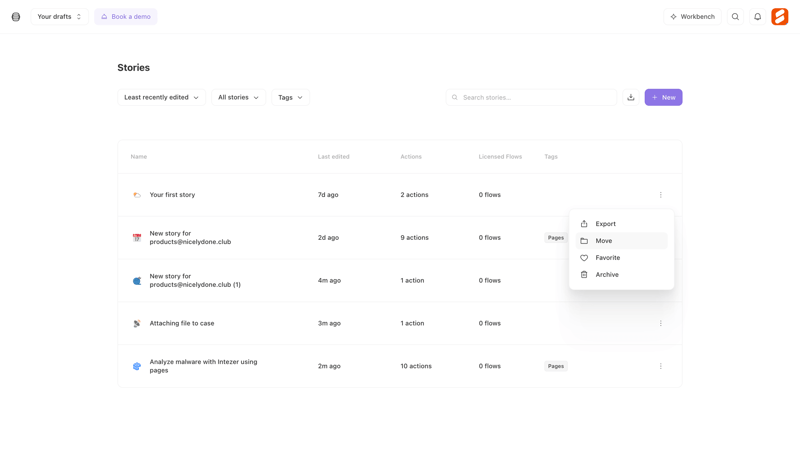This screenshot has height=470, width=800.
Task: Open the Workbench button
Action: point(692,17)
